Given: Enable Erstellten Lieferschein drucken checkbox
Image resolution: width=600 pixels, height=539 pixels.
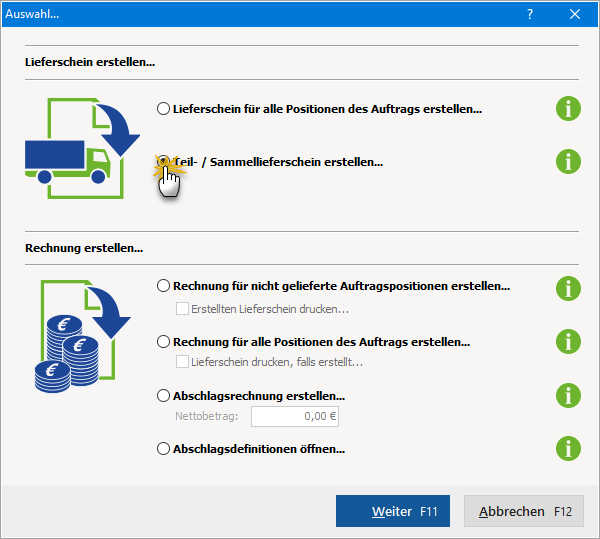Looking at the screenshot, I should [x=182, y=308].
